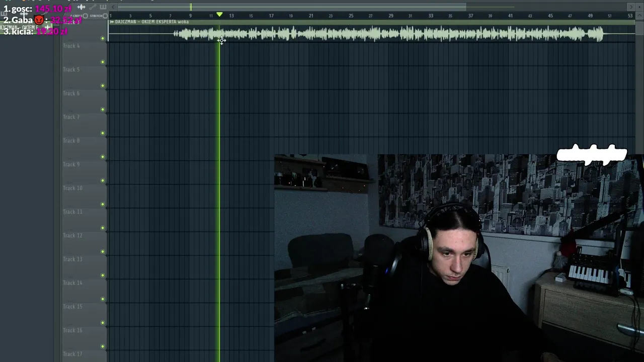
Task: Select the Track 10 label
Action: pyautogui.click(x=72, y=188)
